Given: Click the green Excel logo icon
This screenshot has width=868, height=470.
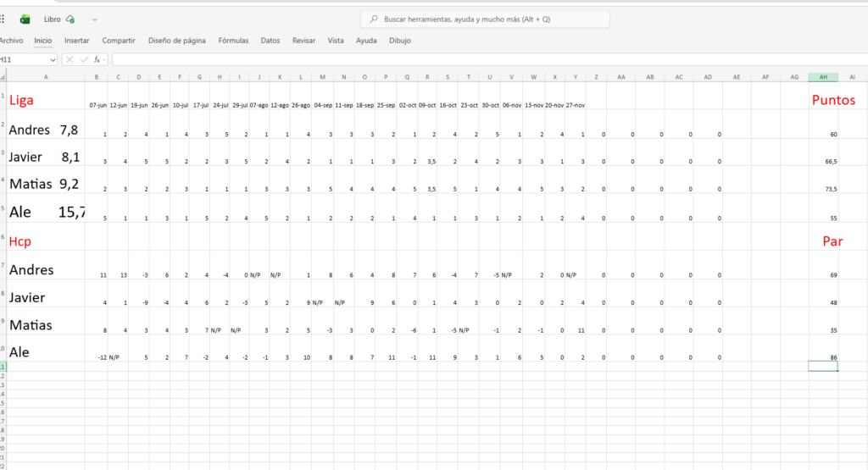Looking at the screenshot, I should pos(25,19).
